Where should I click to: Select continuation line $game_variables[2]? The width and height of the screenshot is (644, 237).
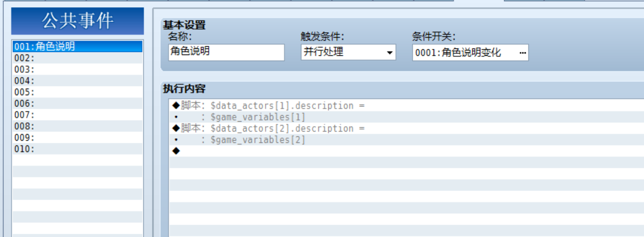pos(407,139)
